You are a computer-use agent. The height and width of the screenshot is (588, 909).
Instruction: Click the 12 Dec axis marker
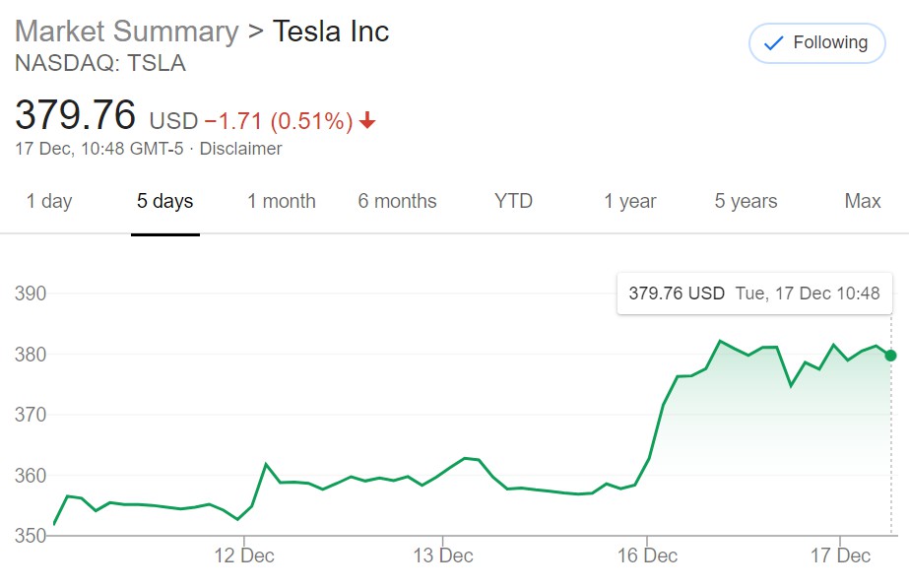244,555
